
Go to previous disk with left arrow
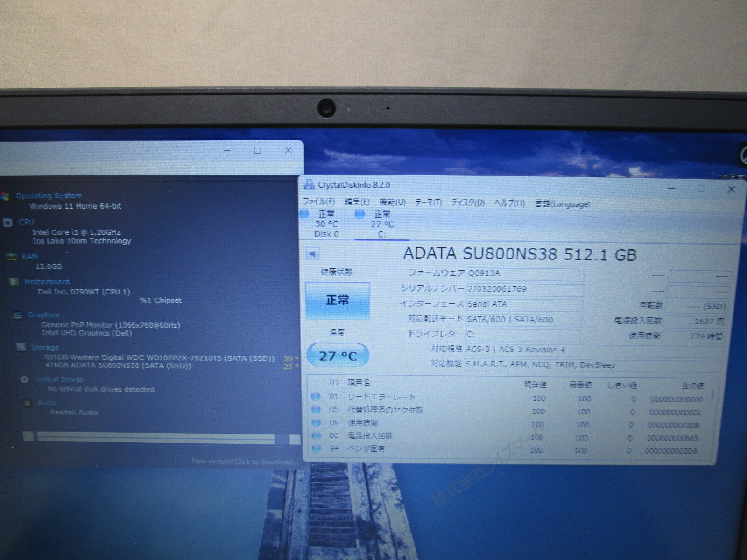click(312, 254)
